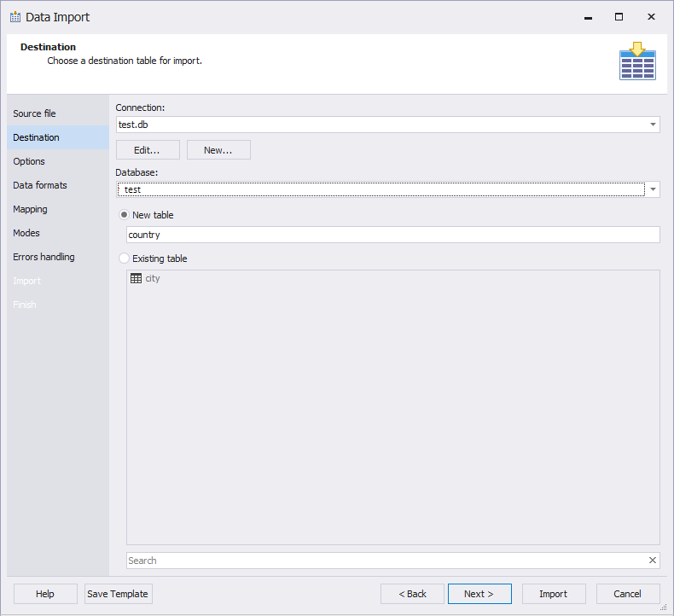Go to the Source file step

(x=58, y=113)
